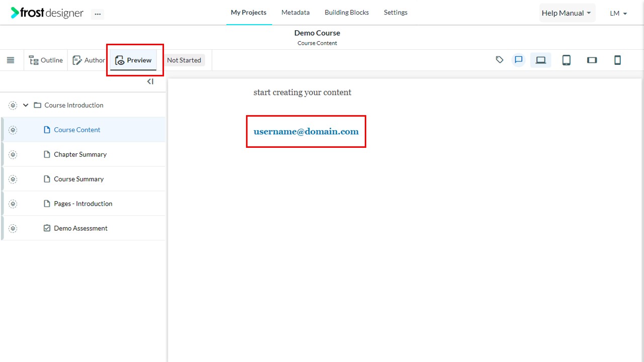
Task: Click the 'start creating your content' text
Action: pyautogui.click(x=302, y=93)
